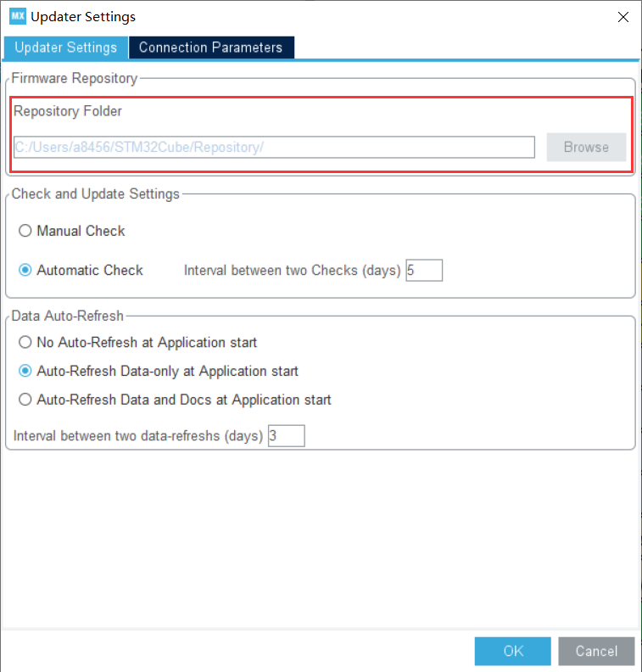Switch to the Connection Parameters tab

[210, 48]
